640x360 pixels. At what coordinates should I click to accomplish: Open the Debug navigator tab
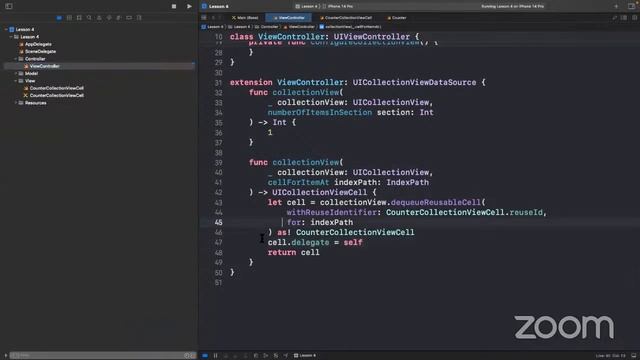click(119, 18)
